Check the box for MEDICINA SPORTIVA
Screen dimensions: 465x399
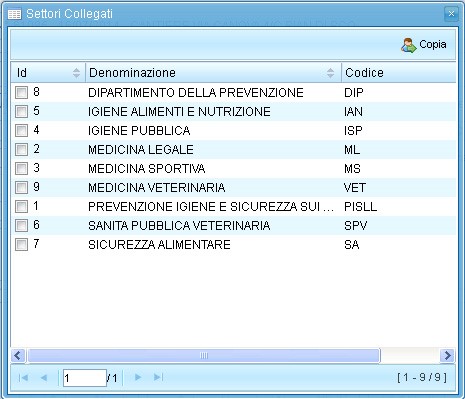[x=21, y=168]
